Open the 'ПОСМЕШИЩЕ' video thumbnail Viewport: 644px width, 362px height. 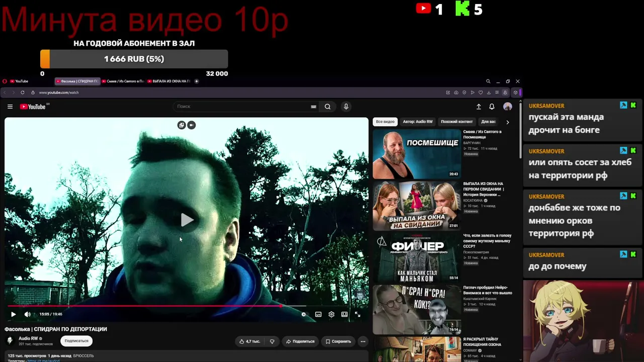coord(417,154)
